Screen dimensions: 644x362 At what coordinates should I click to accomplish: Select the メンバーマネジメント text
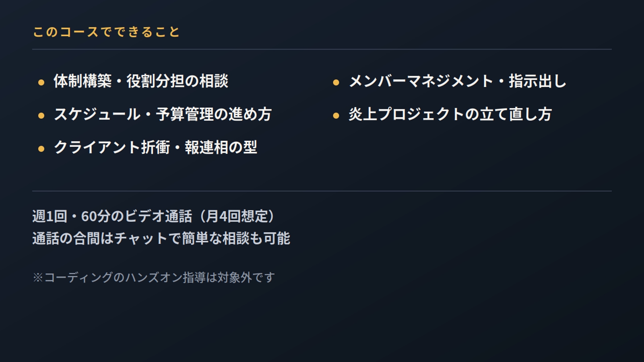[x=421, y=81]
